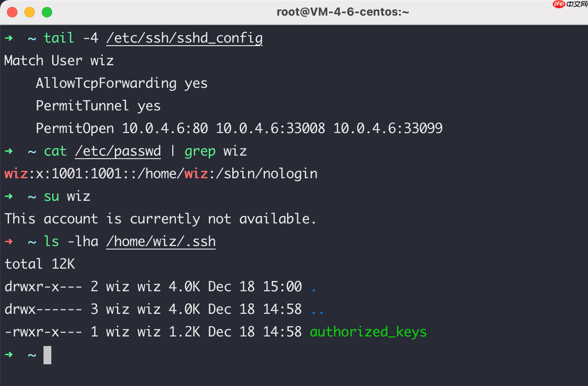This screenshot has height=386, width=588.
Task: Click 10.0.4.6:33099 in the PermitOpen line
Action: [x=388, y=128]
